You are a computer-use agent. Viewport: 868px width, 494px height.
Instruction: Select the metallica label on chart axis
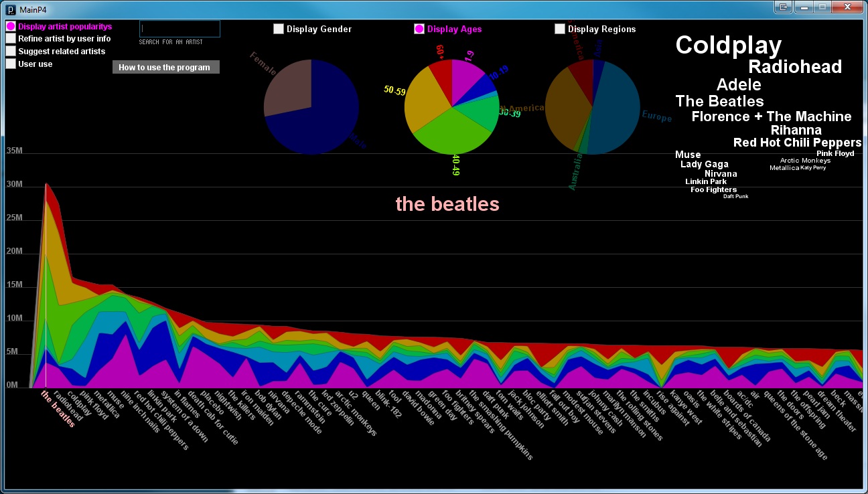tap(107, 404)
